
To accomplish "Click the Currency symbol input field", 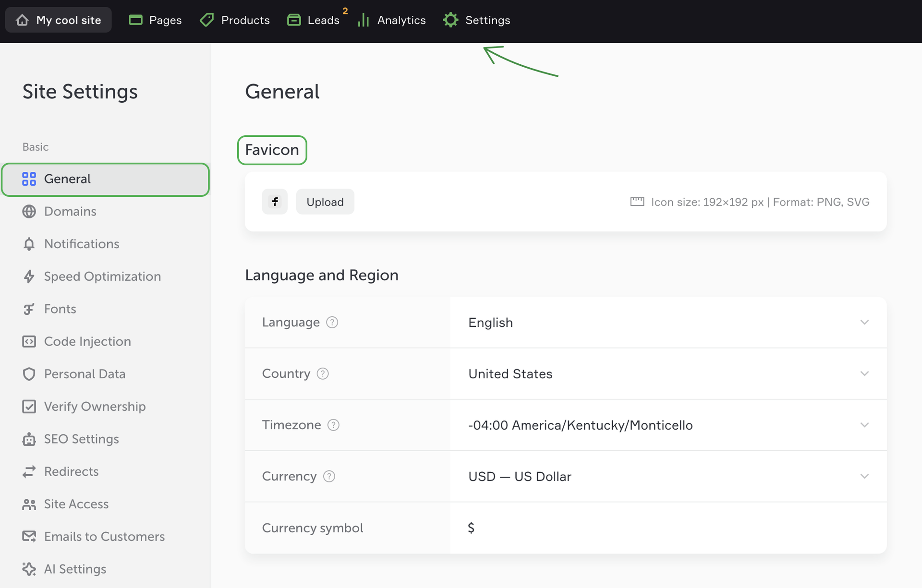I will pos(667,528).
